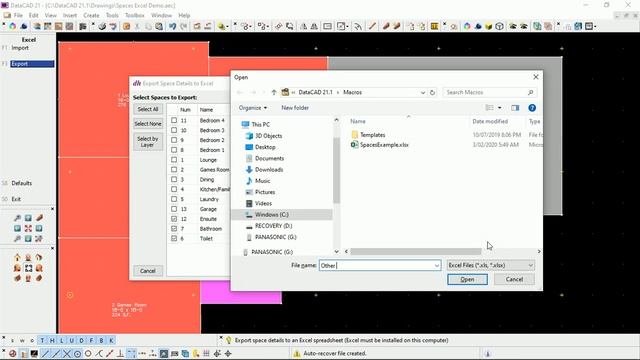Screen dimensions: 640x360
Task: Click the yellow table icon in the toolbar
Action: click(x=434, y=26)
